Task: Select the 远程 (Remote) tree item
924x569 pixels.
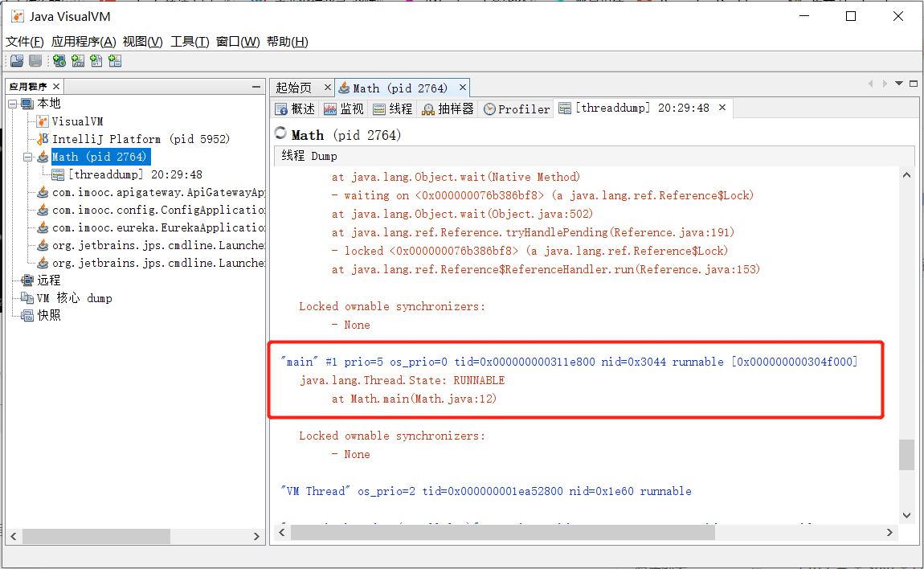Action: [x=50, y=280]
